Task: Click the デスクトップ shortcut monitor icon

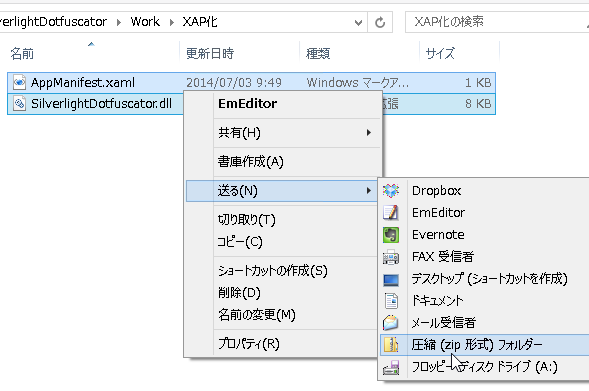Action: tap(391, 279)
